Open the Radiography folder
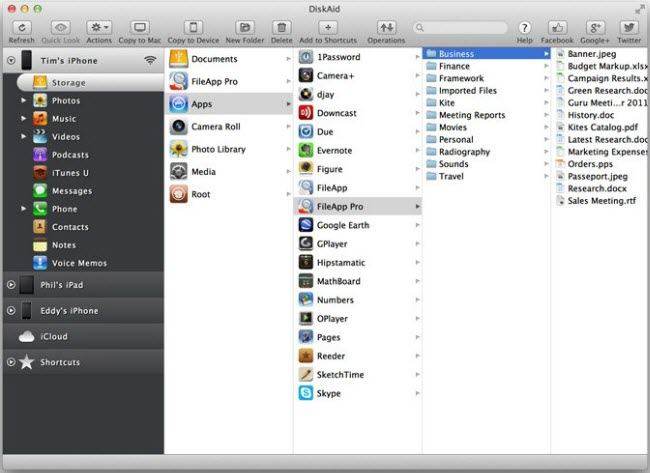 pos(487,152)
